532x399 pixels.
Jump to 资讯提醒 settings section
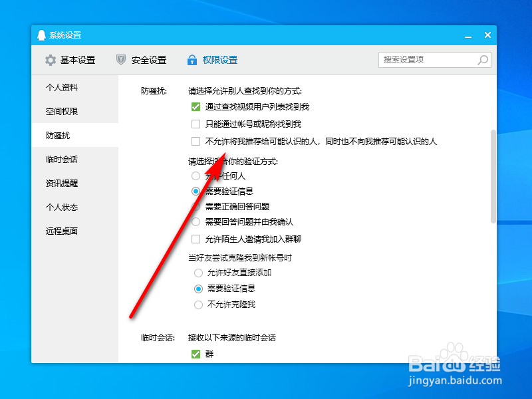point(74,184)
